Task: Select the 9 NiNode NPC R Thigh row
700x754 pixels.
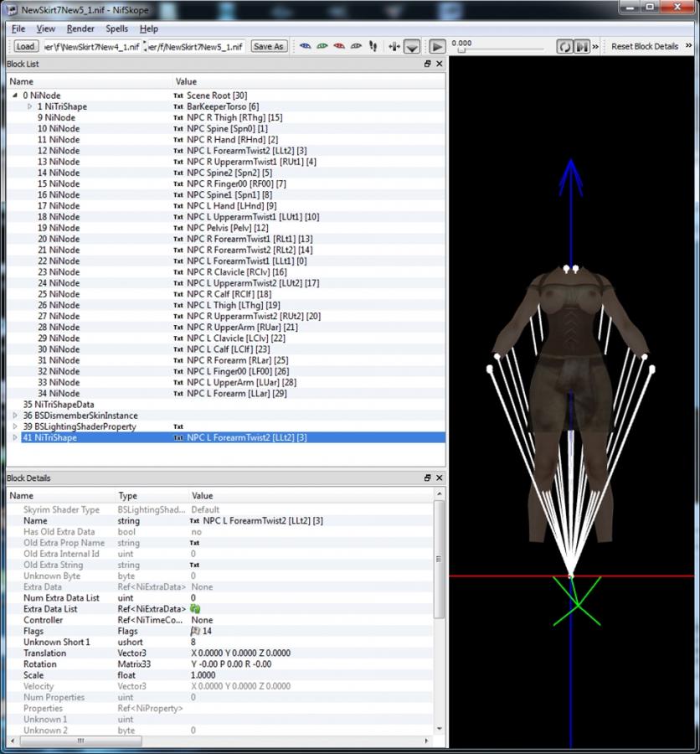Action: [226, 117]
